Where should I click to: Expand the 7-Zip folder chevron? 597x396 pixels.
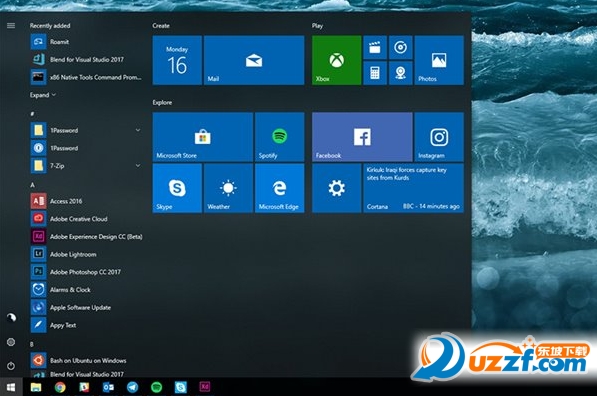[138, 166]
